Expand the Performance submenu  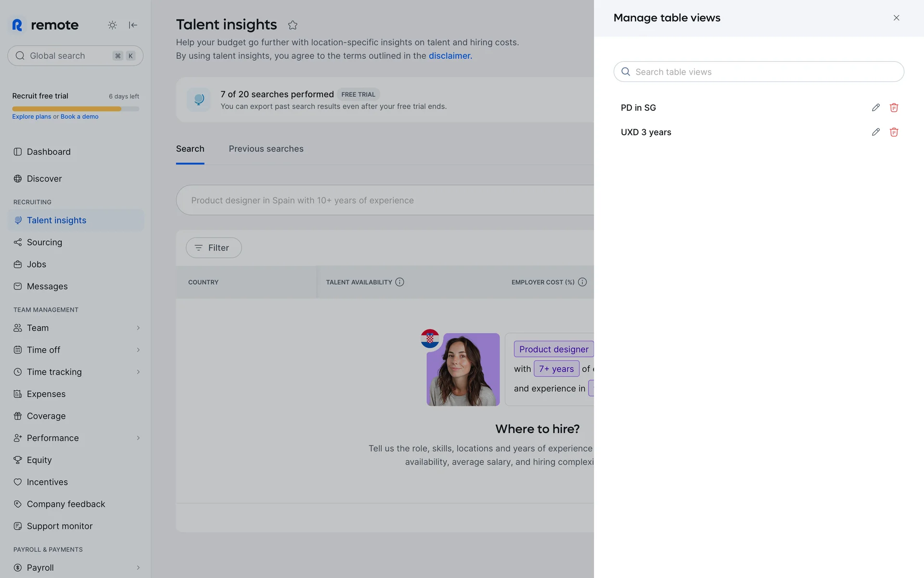(x=138, y=438)
